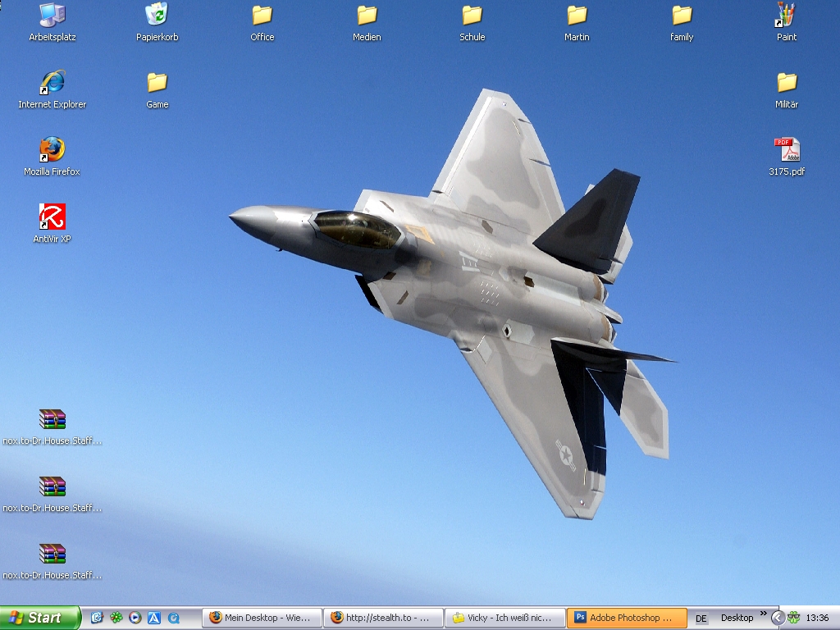Open the Papierkorb recycle bin

(x=157, y=16)
